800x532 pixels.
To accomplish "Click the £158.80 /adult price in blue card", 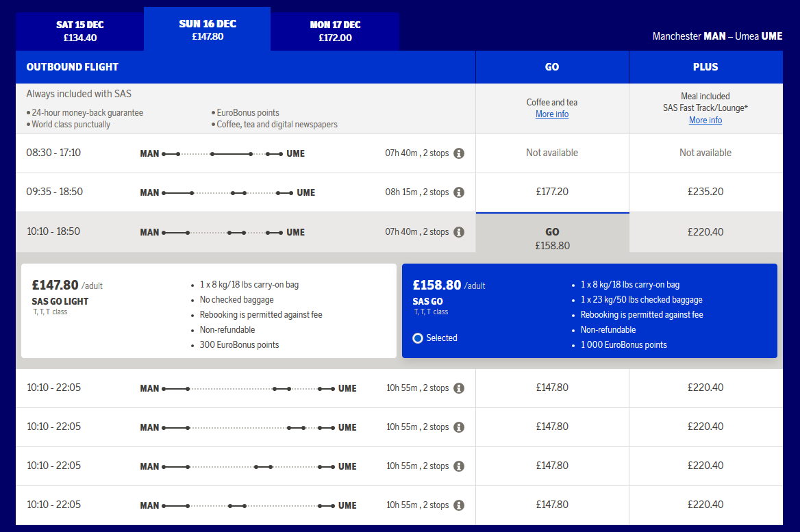I will 449,285.
